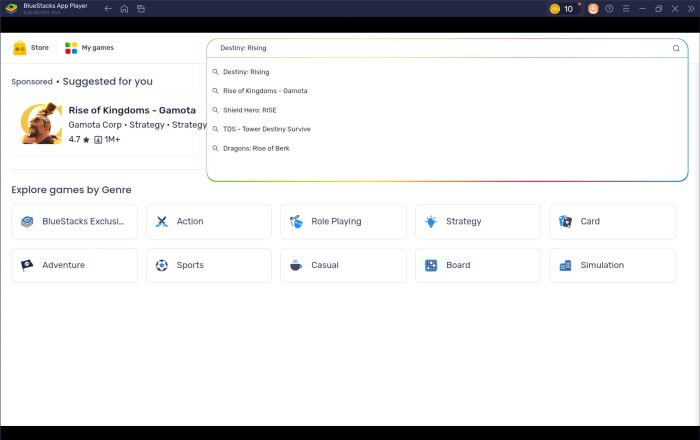Viewport: 700px width, 440px height.
Task: Browse the Board genre
Action: (478, 265)
